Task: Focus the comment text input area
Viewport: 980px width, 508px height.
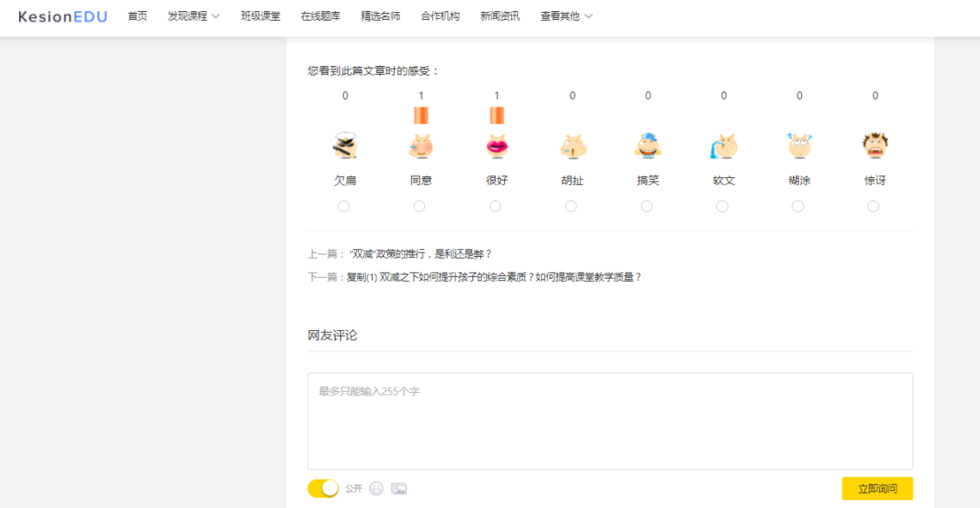Action: tap(609, 421)
